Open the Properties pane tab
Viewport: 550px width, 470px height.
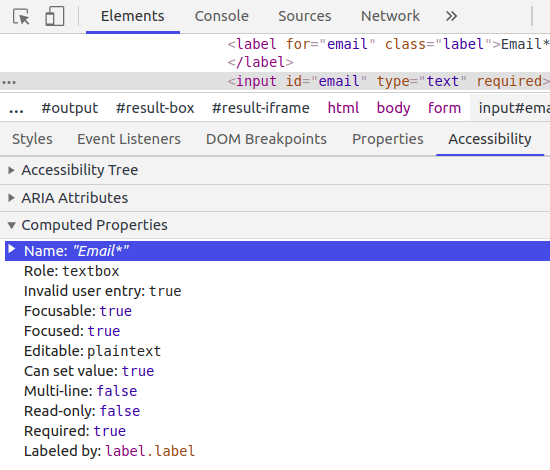[388, 139]
